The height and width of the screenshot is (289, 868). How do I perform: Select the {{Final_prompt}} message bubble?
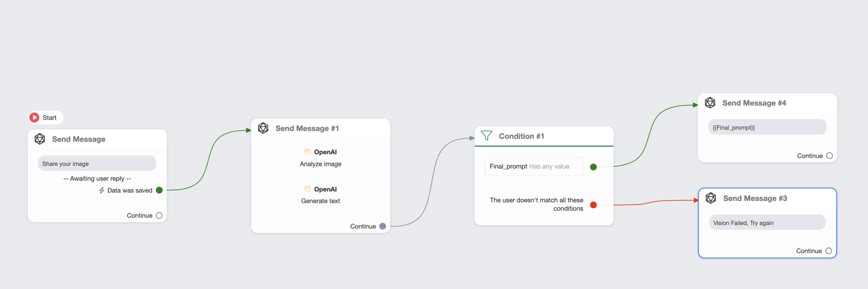[x=767, y=127]
